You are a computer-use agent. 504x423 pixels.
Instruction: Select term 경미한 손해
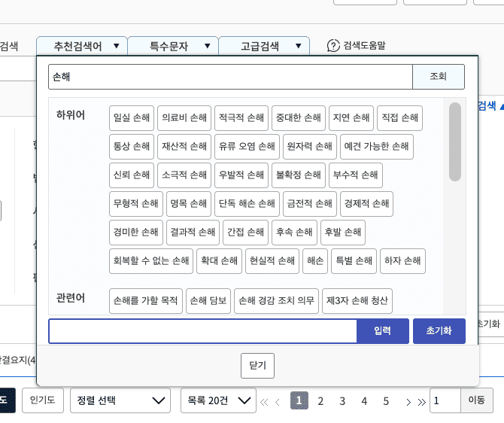(136, 233)
